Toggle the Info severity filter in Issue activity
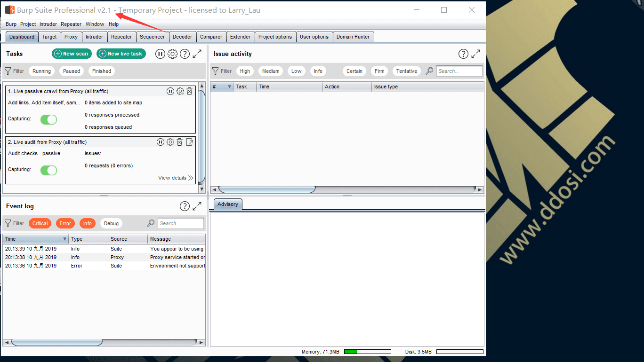This screenshot has width=644, height=362. (318, 71)
